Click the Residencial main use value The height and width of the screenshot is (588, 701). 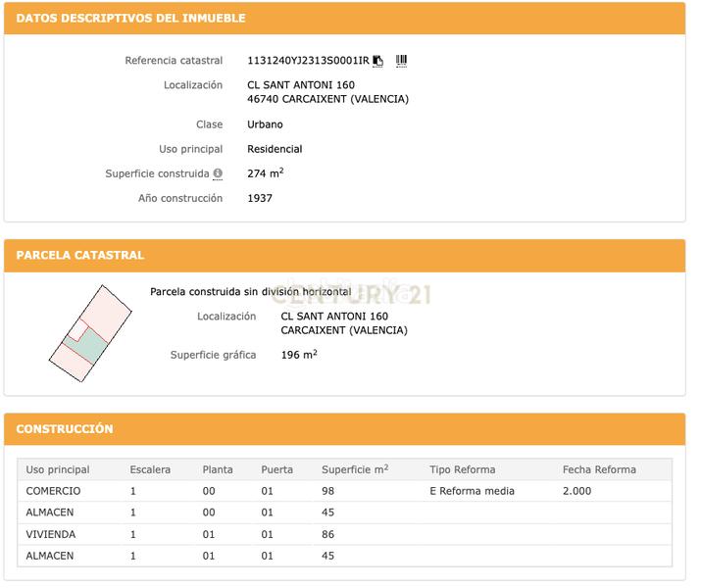tap(275, 149)
